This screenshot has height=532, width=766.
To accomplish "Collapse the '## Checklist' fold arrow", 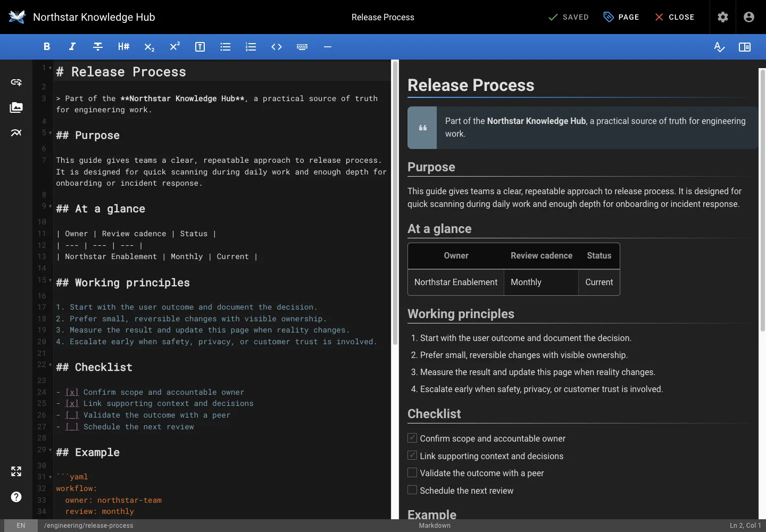I will 51,365.
